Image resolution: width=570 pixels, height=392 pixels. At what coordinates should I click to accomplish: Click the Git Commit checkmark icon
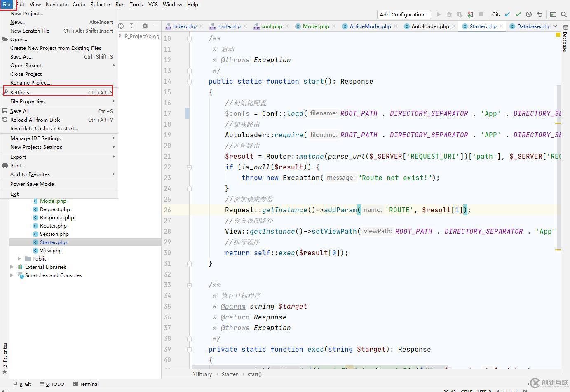518,14
